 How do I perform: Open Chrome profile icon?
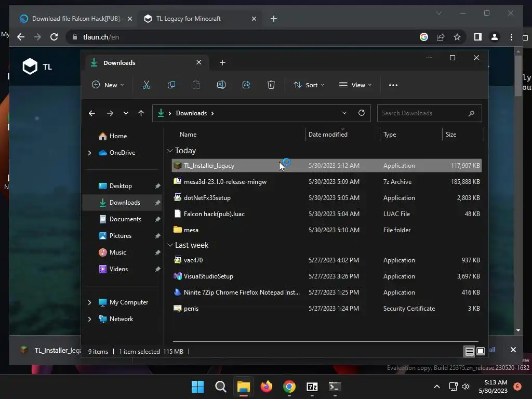tap(495, 37)
